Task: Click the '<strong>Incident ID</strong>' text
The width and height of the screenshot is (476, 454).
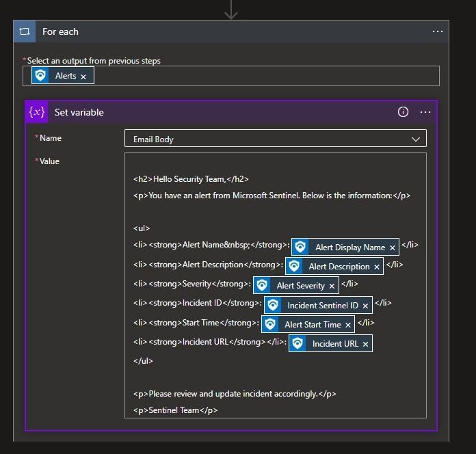Action: pyautogui.click(x=204, y=303)
